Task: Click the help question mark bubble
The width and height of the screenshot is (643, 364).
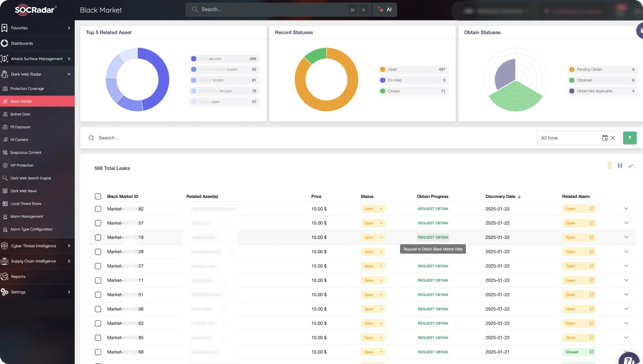Action: tap(629, 360)
